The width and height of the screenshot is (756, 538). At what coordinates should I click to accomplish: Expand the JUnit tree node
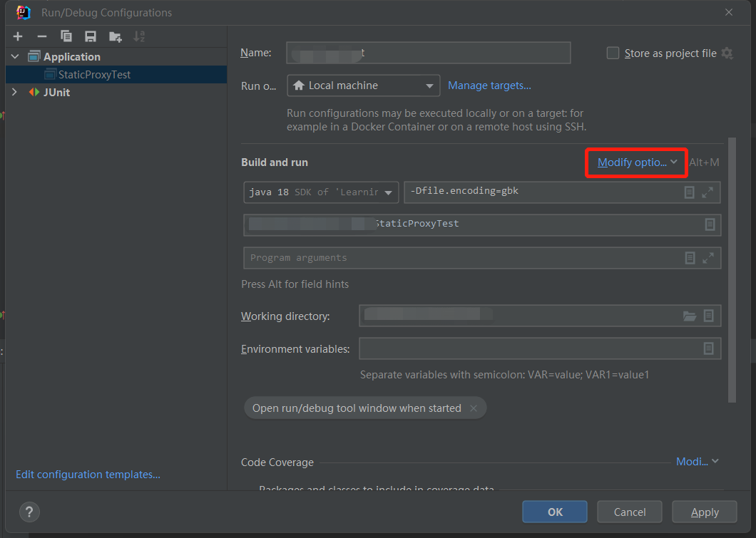point(14,92)
